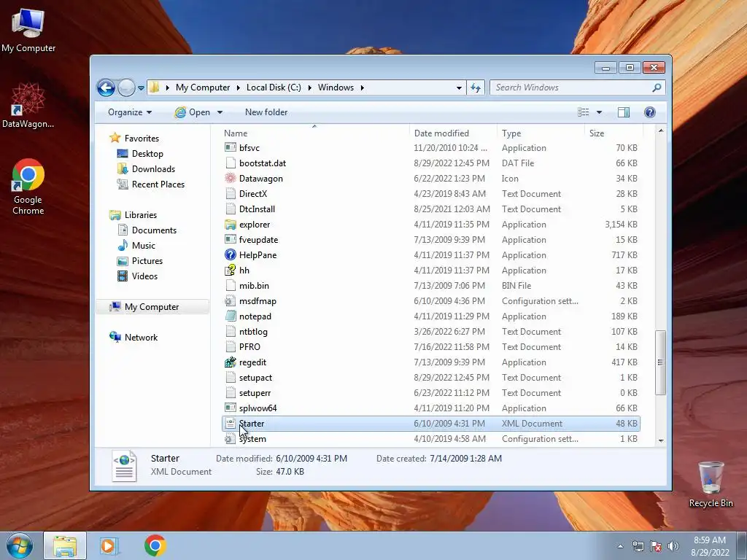The height and width of the screenshot is (560, 747).
Task: Select the regedit application icon
Action: (x=230, y=362)
